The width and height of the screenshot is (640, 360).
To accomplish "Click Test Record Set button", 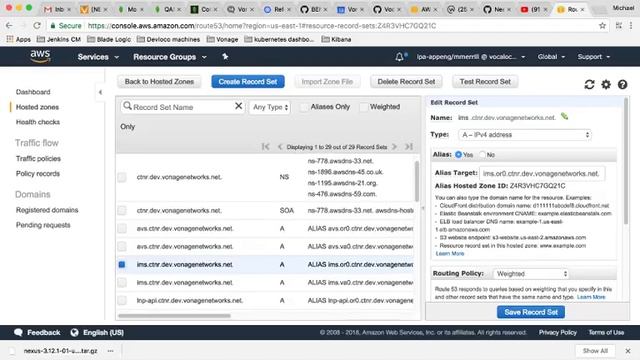I will tap(485, 82).
